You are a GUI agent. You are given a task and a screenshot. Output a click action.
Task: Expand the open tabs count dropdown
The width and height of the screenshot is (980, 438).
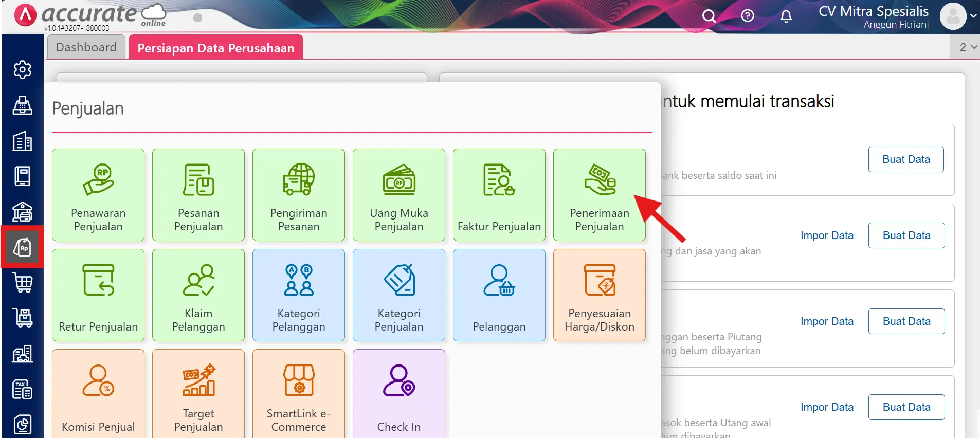(968, 47)
